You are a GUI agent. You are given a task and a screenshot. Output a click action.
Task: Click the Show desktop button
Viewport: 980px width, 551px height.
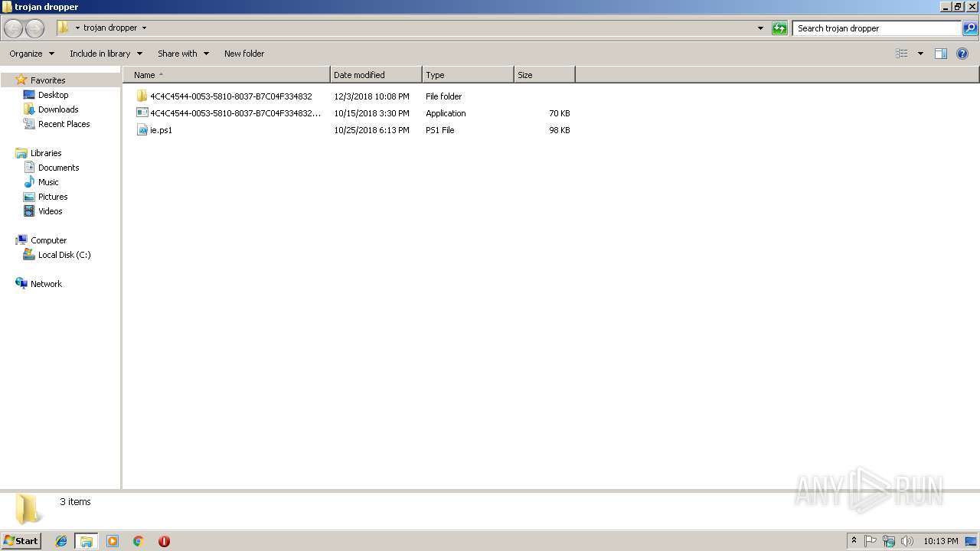pyautogui.click(x=972, y=541)
